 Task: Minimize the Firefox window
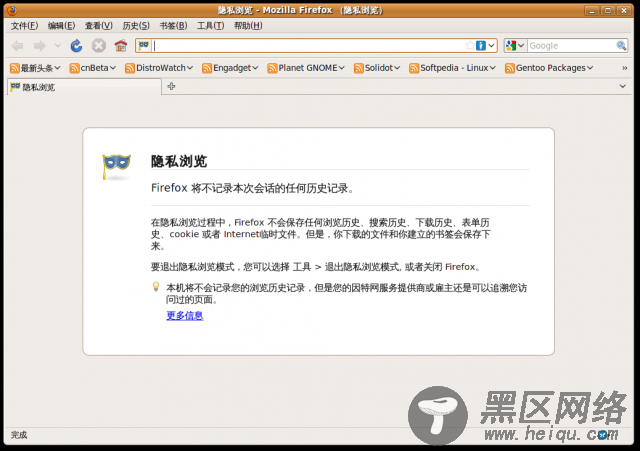pos(591,11)
